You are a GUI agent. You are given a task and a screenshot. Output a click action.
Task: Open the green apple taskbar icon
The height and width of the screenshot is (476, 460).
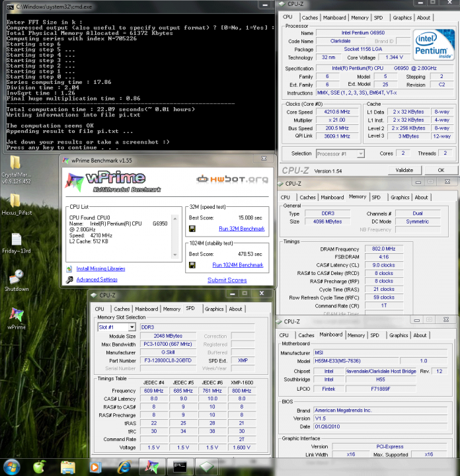click(40, 467)
